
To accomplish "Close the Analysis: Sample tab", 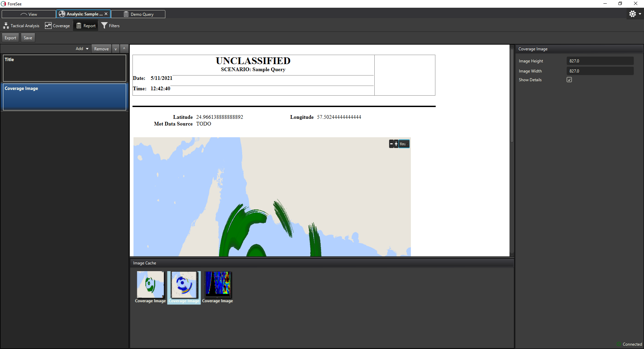I will [x=106, y=14].
